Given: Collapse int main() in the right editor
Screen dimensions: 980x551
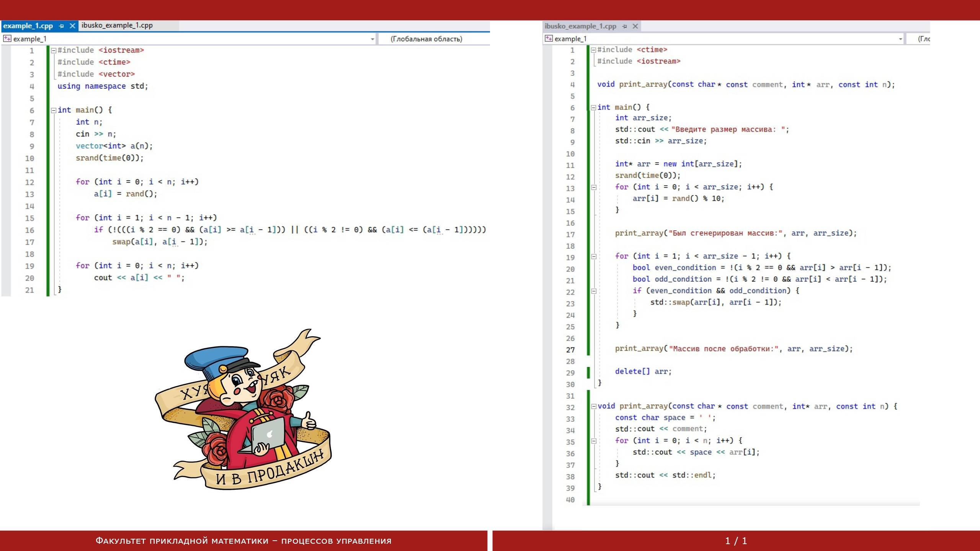Looking at the screenshot, I should tap(593, 108).
